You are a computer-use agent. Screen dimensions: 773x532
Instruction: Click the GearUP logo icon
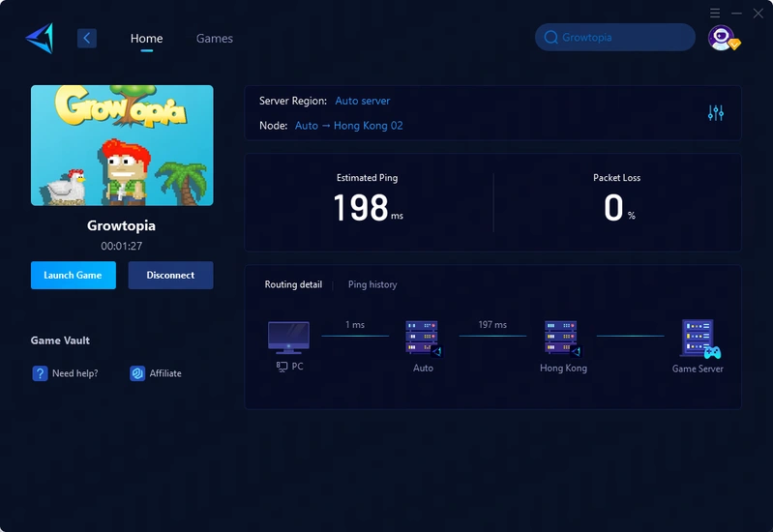(x=40, y=38)
